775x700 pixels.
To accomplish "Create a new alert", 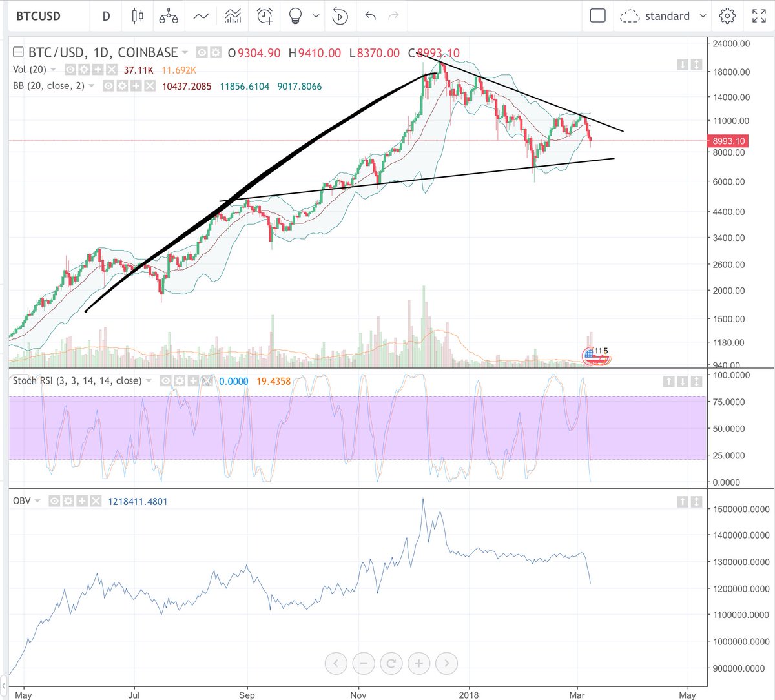I will (263, 16).
